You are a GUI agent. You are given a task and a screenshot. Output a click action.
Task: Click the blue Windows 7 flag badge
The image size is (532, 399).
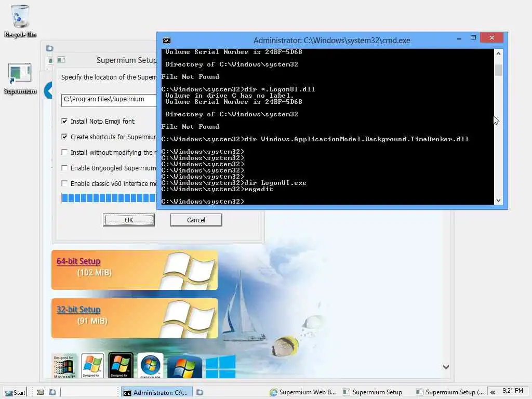(x=184, y=367)
